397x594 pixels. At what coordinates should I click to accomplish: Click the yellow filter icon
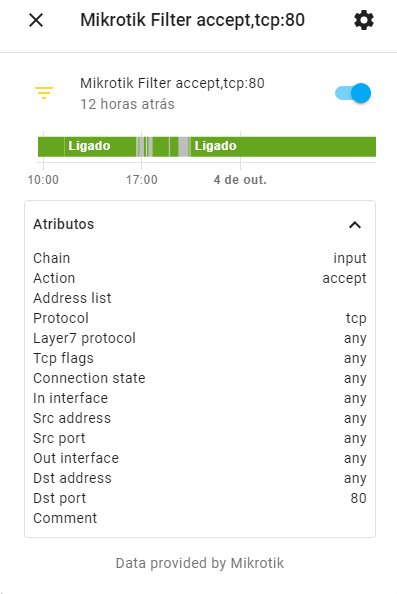point(44,93)
